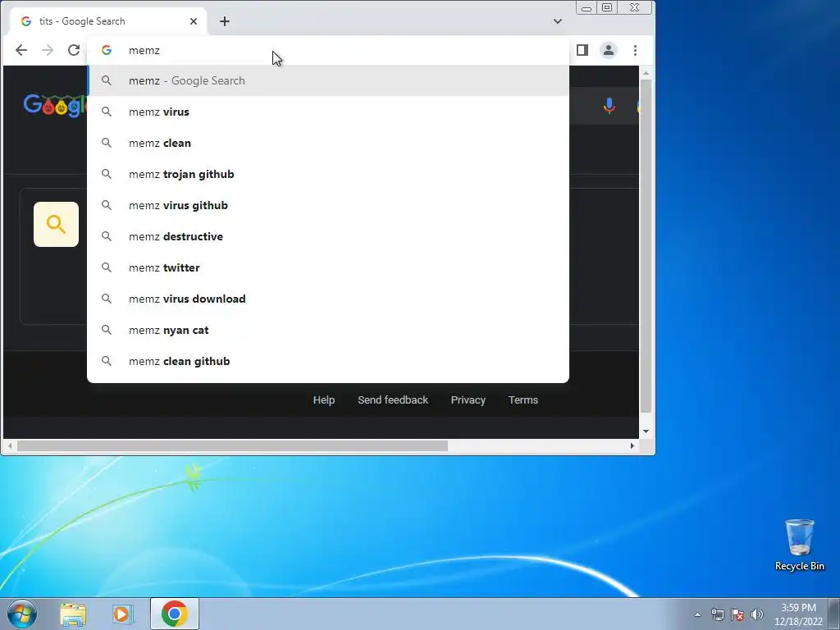Select suggestion 'memz clean'

328,143
